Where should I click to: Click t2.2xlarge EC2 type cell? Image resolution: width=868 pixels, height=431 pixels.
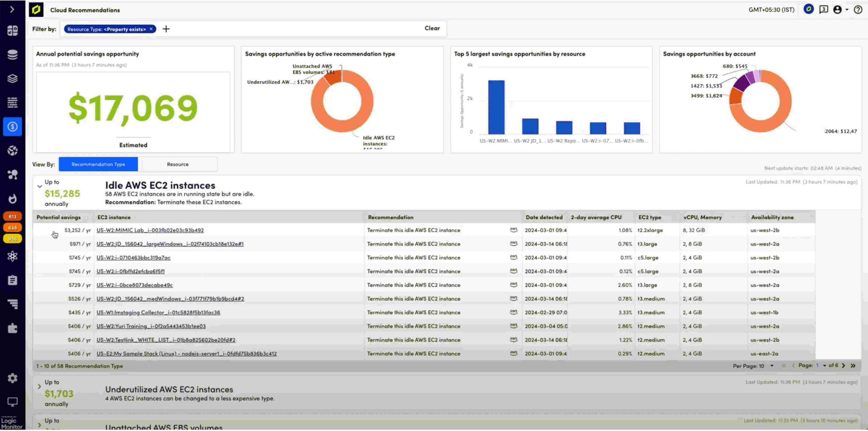[x=650, y=230]
